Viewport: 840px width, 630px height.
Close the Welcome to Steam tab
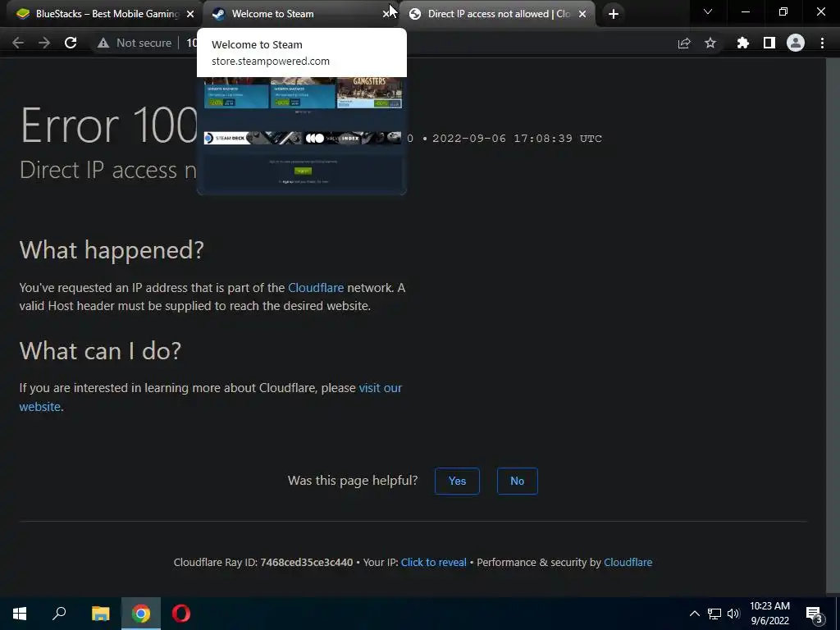pos(386,14)
